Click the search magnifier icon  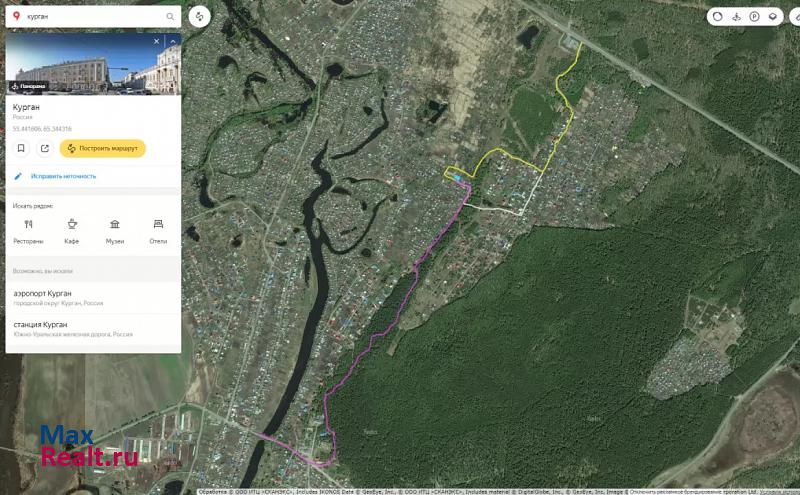click(170, 17)
